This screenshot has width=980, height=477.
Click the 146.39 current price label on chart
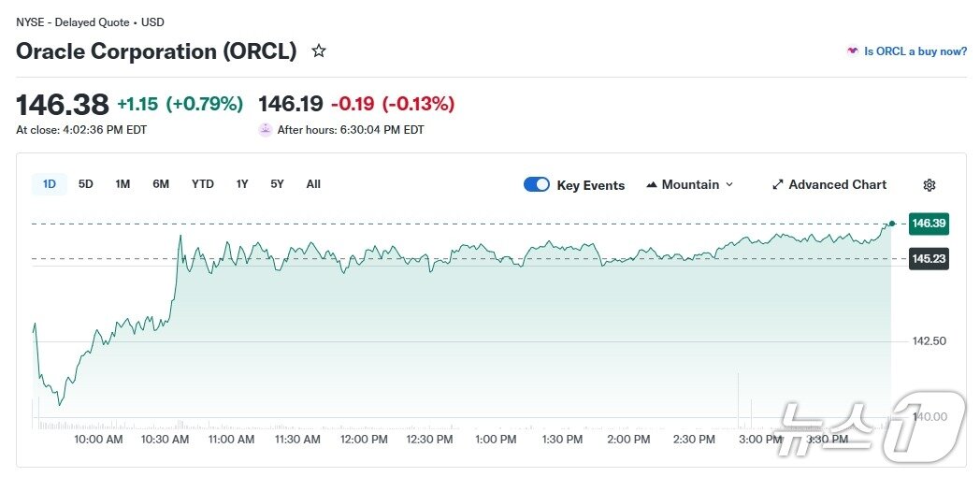click(929, 224)
